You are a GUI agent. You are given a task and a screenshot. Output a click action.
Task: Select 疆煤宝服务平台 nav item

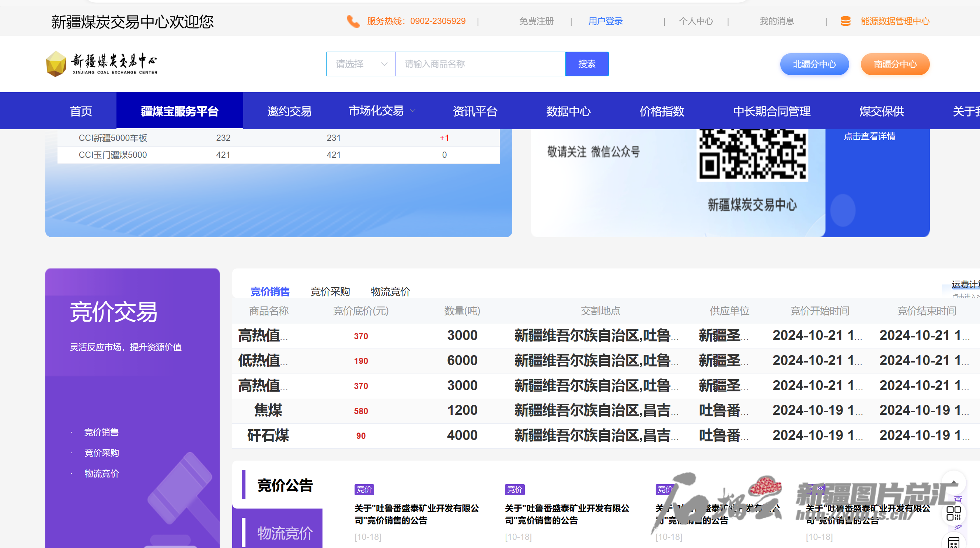tap(179, 111)
